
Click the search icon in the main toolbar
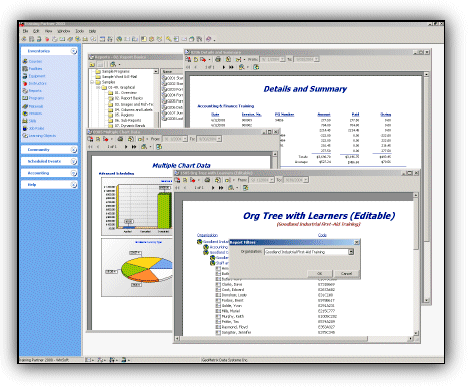[x=169, y=39]
